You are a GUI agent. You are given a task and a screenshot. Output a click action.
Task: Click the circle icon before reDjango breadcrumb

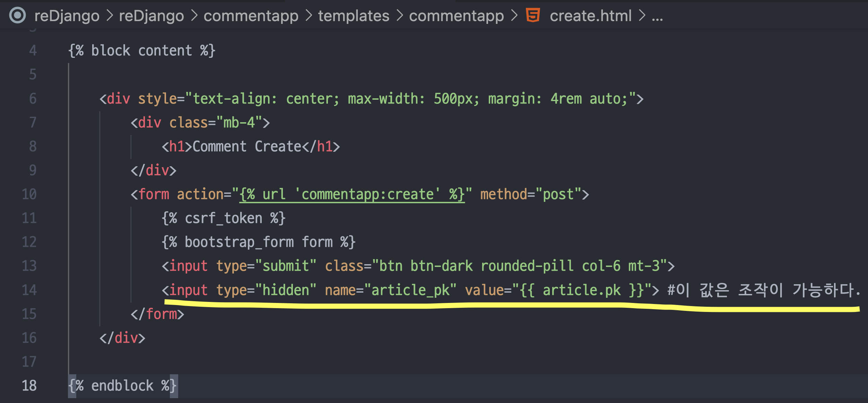tap(17, 16)
